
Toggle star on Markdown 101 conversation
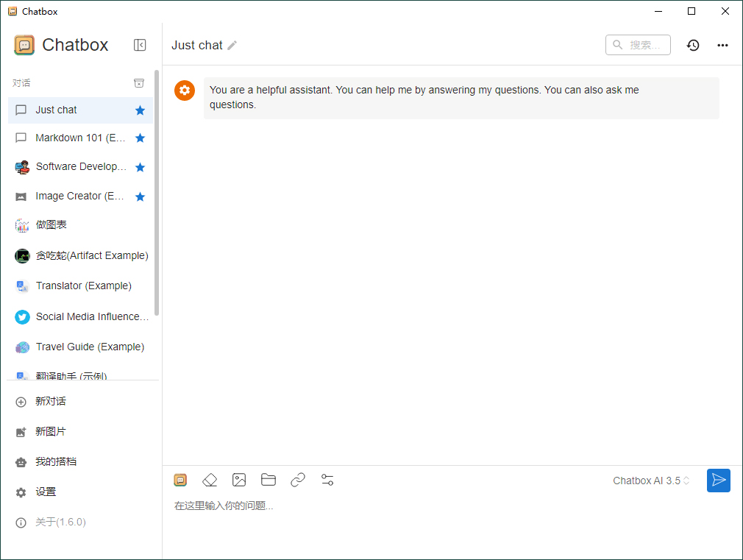pyautogui.click(x=140, y=138)
